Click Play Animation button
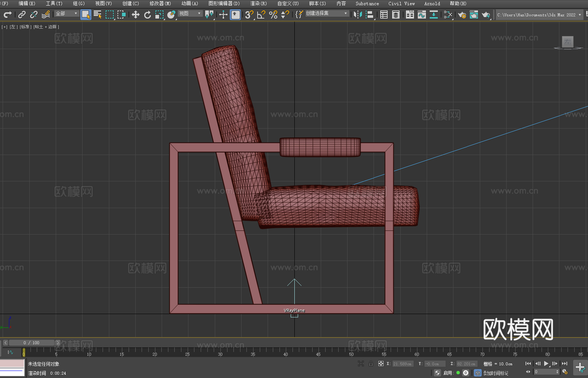The image size is (588, 378). click(x=546, y=364)
